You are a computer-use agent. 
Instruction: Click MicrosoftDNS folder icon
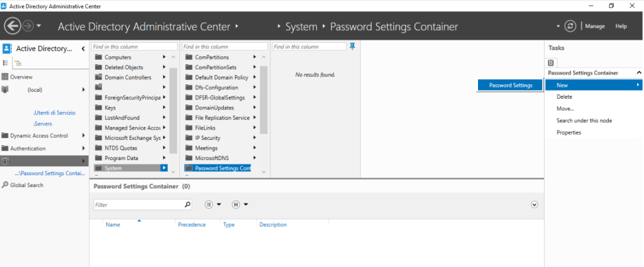pos(189,158)
